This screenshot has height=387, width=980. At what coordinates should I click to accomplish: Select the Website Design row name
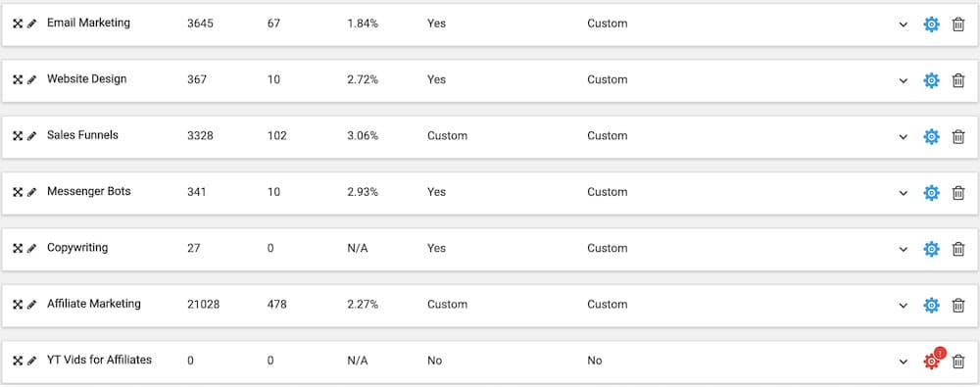pos(87,79)
